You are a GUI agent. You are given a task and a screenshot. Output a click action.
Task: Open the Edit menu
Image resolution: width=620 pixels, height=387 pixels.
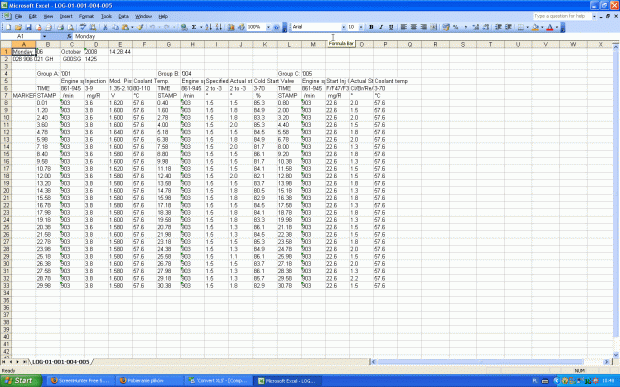click(x=33, y=16)
